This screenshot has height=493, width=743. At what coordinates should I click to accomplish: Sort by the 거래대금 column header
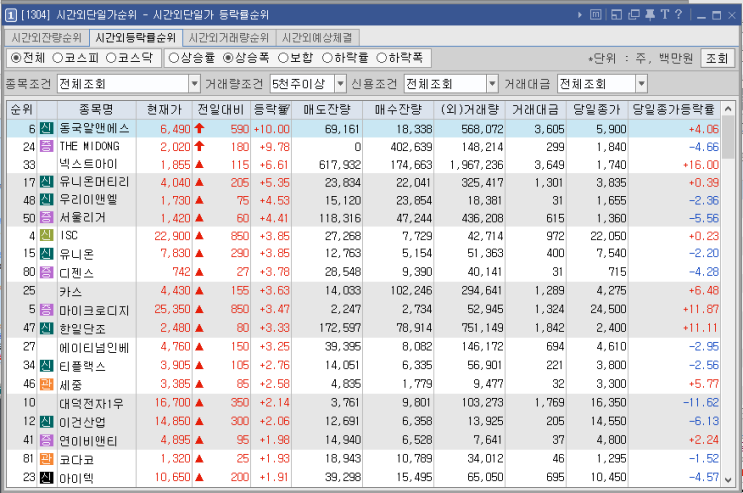point(535,110)
